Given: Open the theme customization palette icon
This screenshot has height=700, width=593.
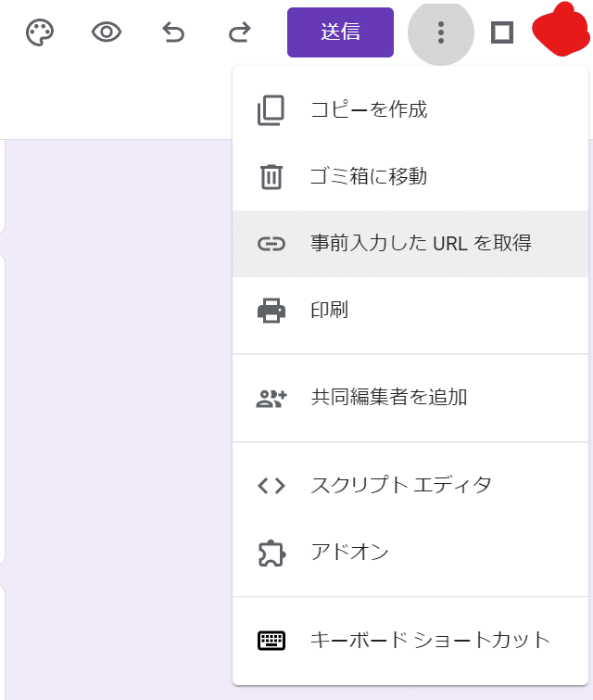Looking at the screenshot, I should click(40, 32).
